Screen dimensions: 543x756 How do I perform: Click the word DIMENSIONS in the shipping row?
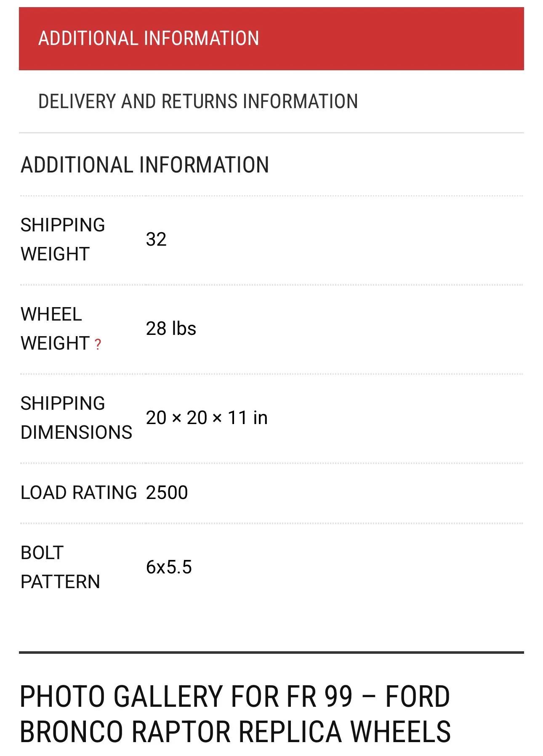point(76,432)
